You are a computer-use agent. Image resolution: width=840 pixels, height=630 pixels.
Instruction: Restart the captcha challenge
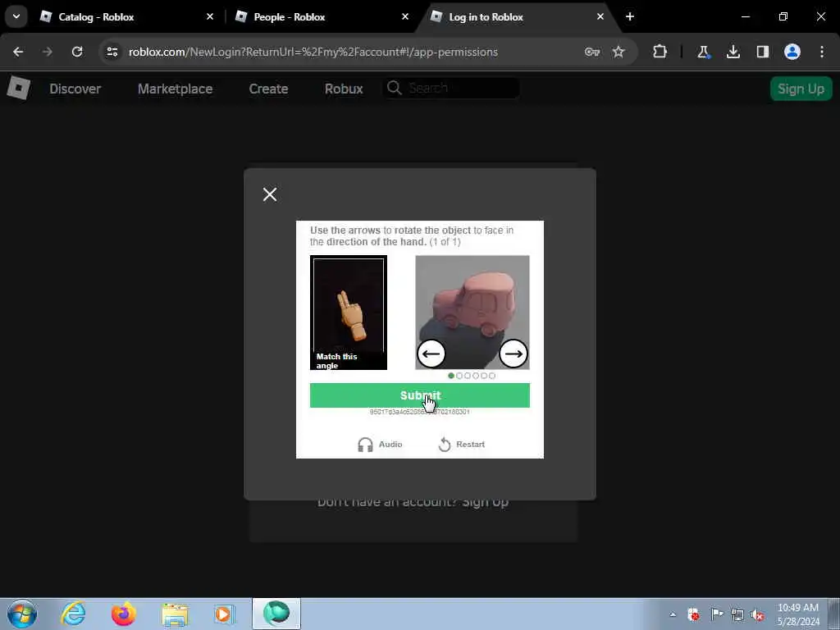pos(461,444)
